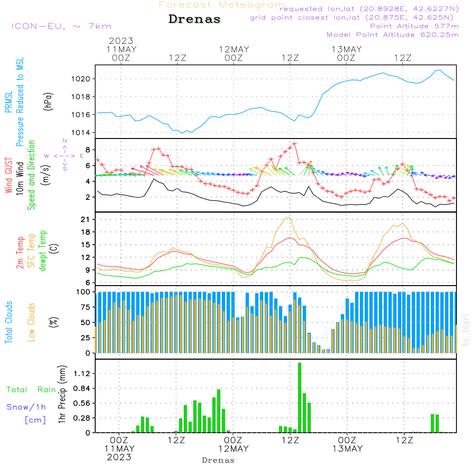
Task: Click the 1016 pressure tick value
Action: tap(81, 115)
